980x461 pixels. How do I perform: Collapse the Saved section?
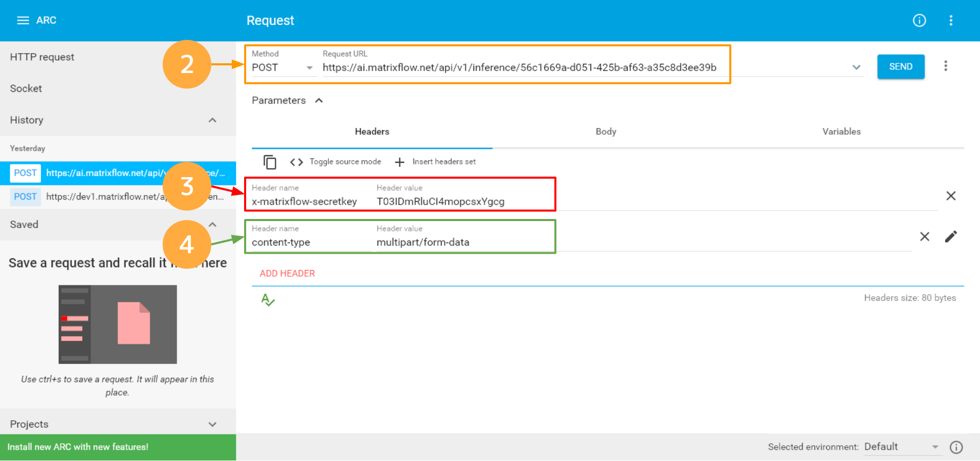coord(212,225)
